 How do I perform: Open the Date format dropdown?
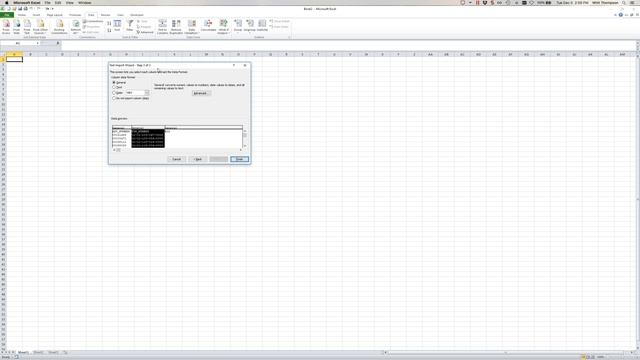(x=147, y=93)
